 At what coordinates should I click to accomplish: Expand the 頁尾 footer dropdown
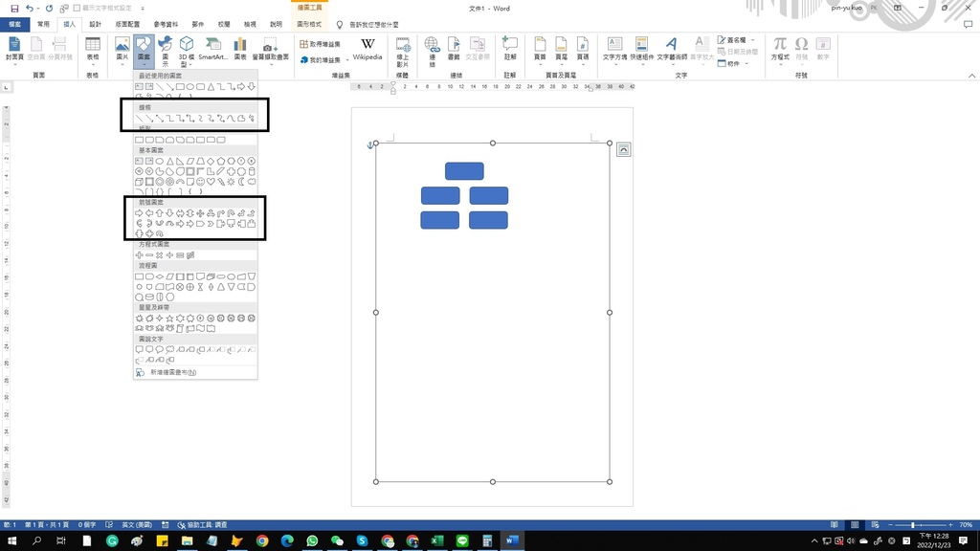[x=561, y=52]
